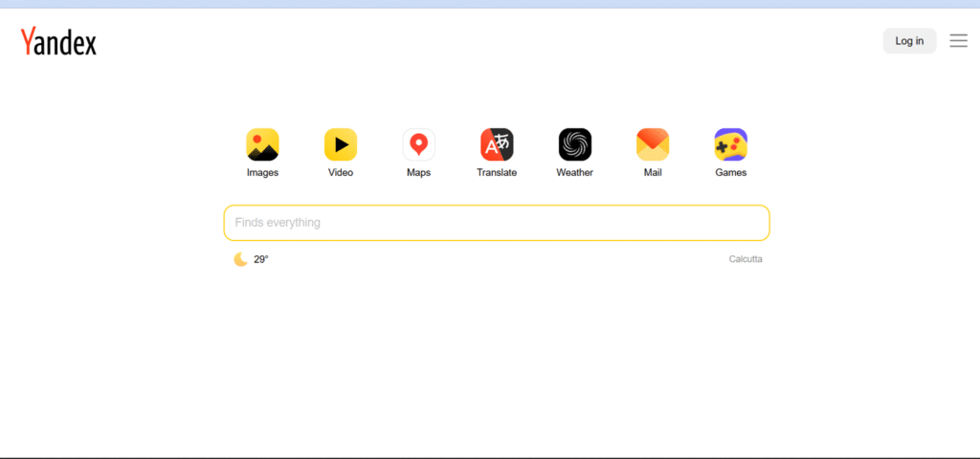This screenshot has height=459, width=980.
Task: Open the Calcutta location link
Action: click(x=746, y=259)
